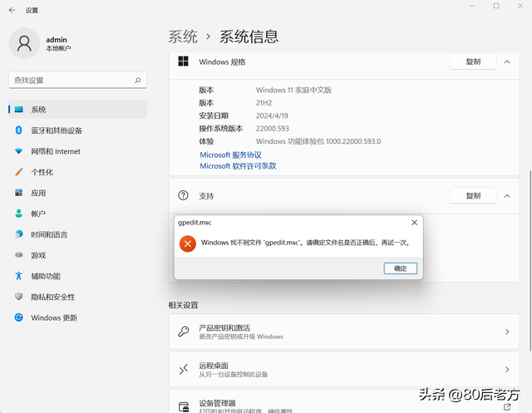This screenshot has width=532, height=413.
Task: Click the network Wi-Fi icon in sidebar
Action: 18,151
